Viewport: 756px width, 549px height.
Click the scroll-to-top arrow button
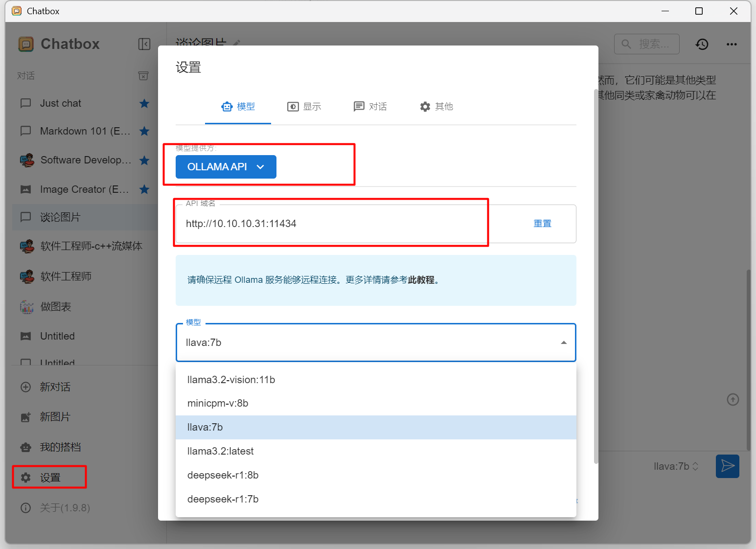[x=733, y=400]
